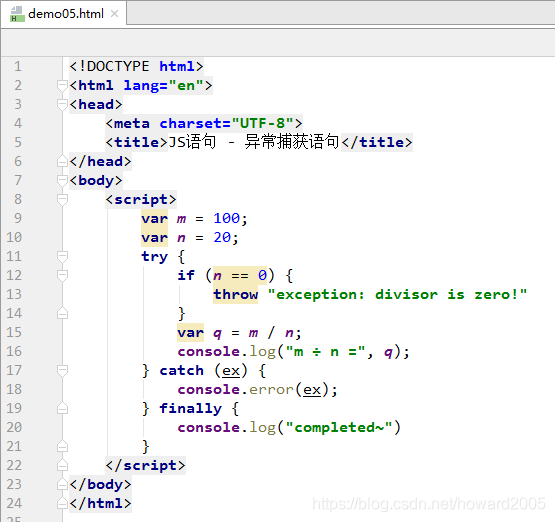Click line number 20 in the gutter

[14, 427]
